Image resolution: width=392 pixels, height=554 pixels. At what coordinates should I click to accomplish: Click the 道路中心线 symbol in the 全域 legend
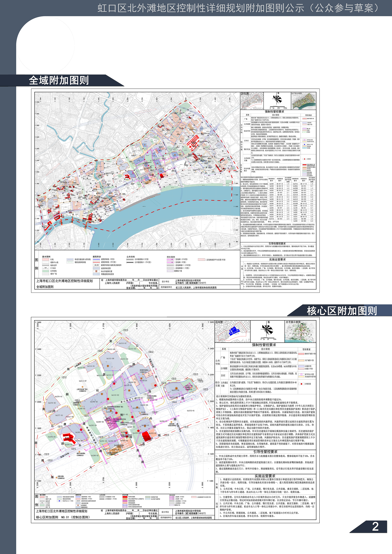pos(46,262)
